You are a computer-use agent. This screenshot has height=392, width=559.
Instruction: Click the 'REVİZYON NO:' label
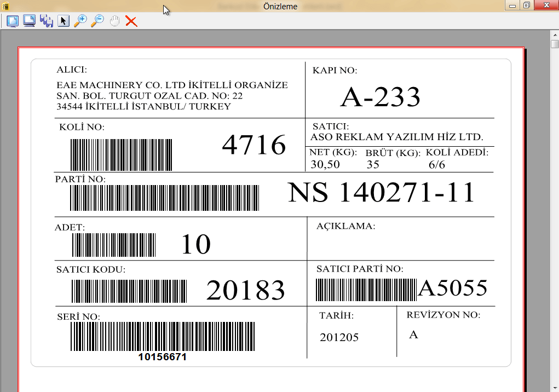point(443,315)
